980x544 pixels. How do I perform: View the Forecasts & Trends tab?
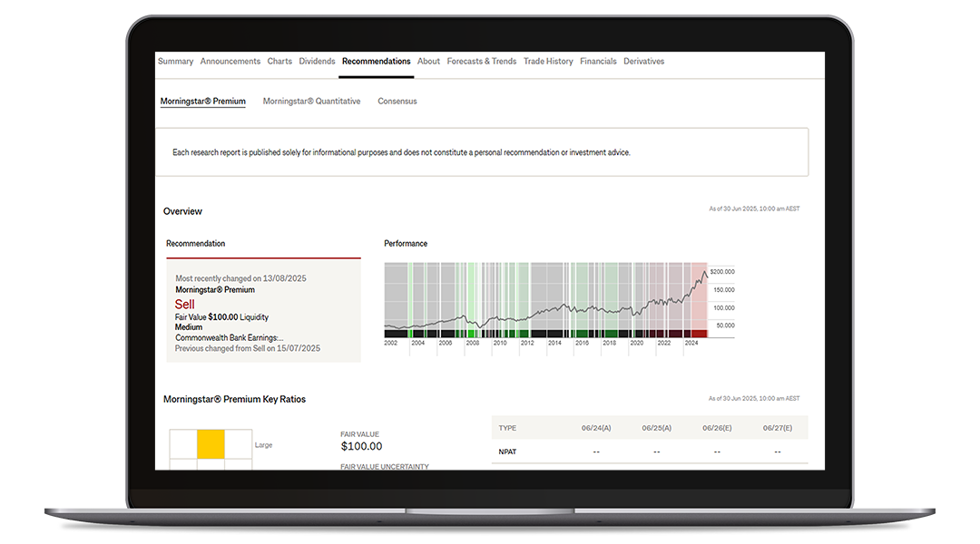[x=482, y=62]
